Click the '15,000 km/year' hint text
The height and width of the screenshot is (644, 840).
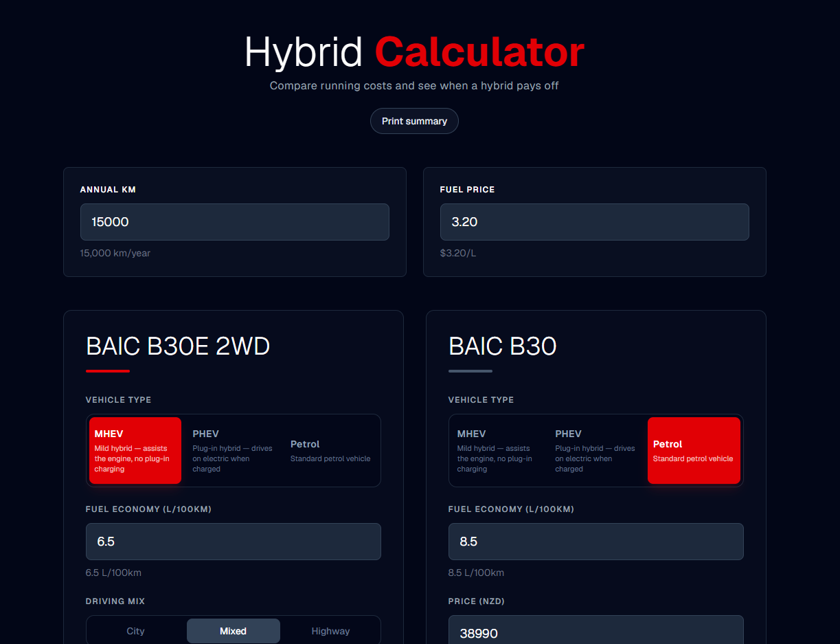115,253
